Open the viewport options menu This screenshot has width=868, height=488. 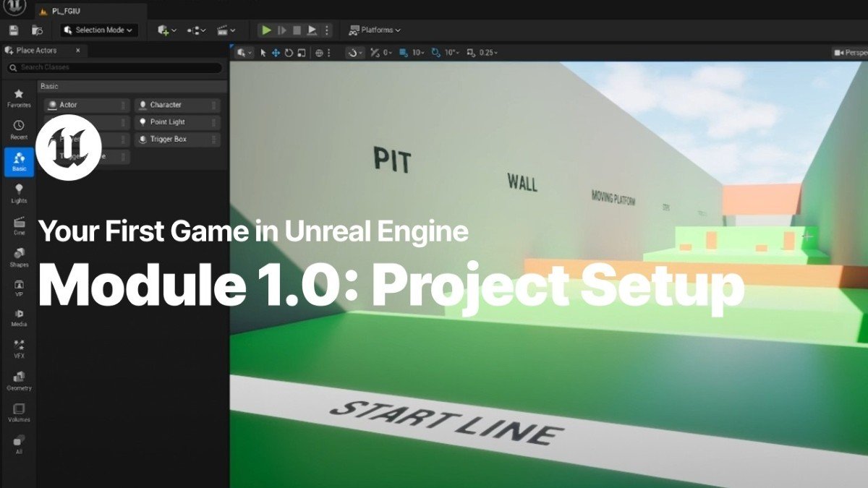coord(246,53)
